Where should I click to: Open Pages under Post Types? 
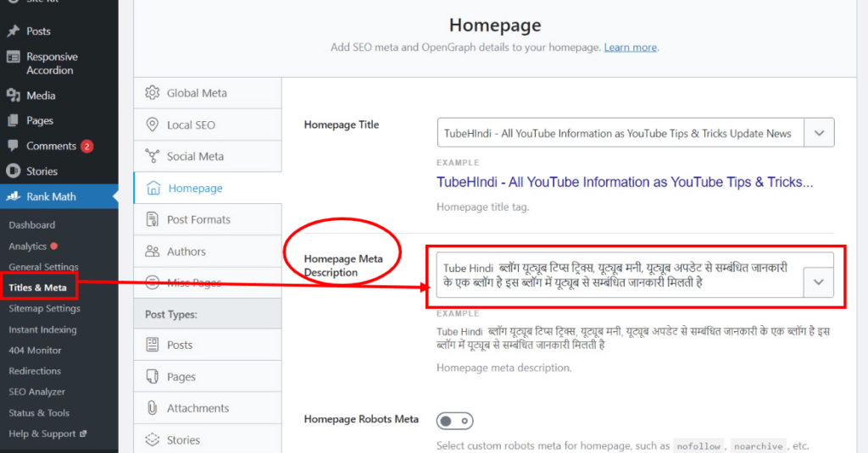208,377
